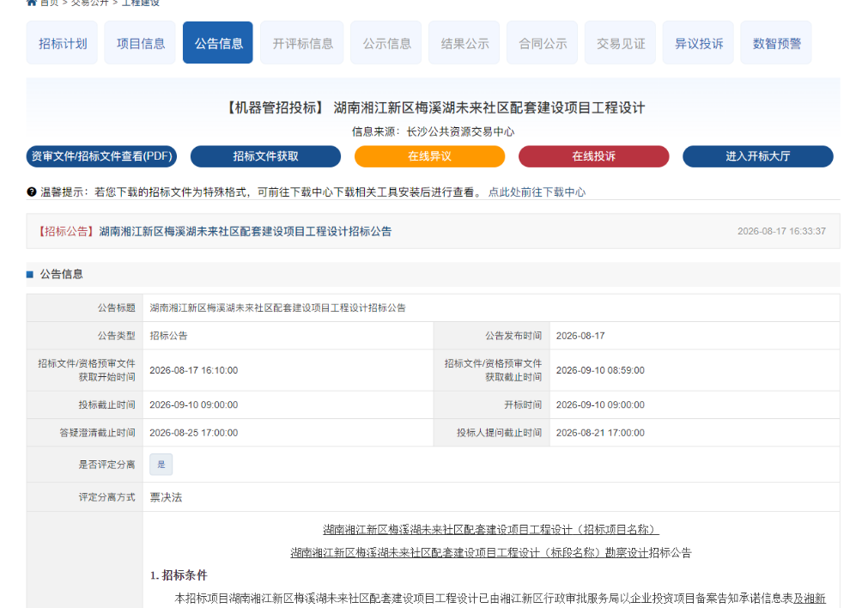
Task: Click the 开标时间 value
Action: pos(601,404)
